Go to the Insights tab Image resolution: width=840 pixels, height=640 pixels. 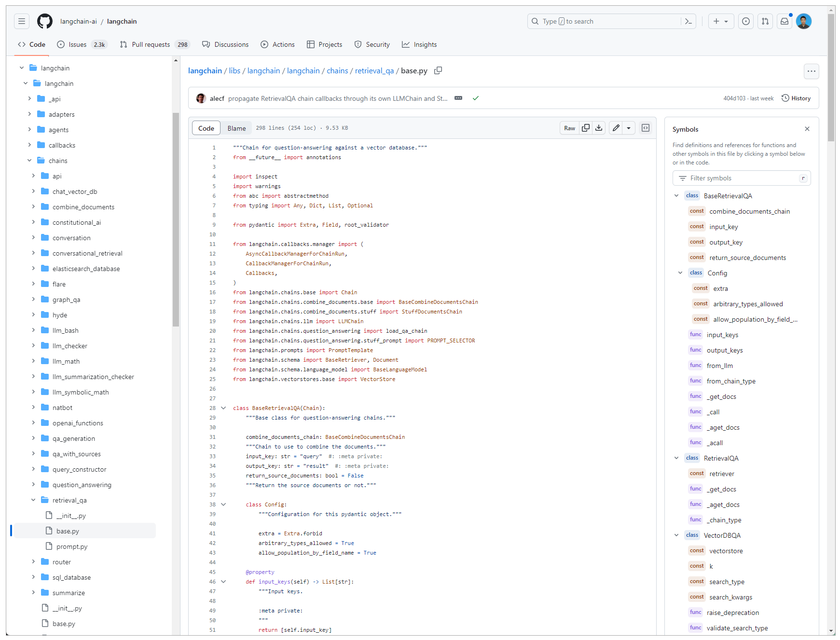419,44
